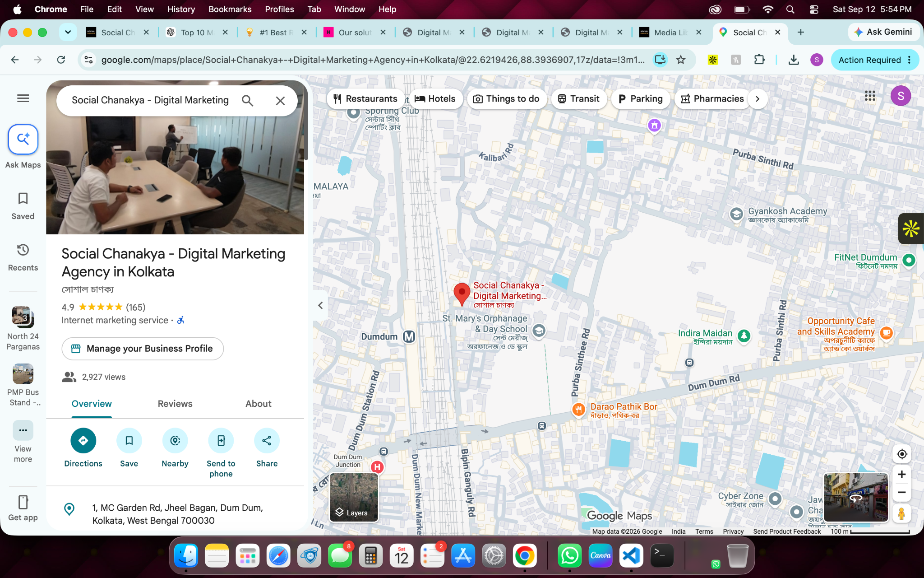Click the Ask Maps sparkle search icon

pyautogui.click(x=23, y=139)
